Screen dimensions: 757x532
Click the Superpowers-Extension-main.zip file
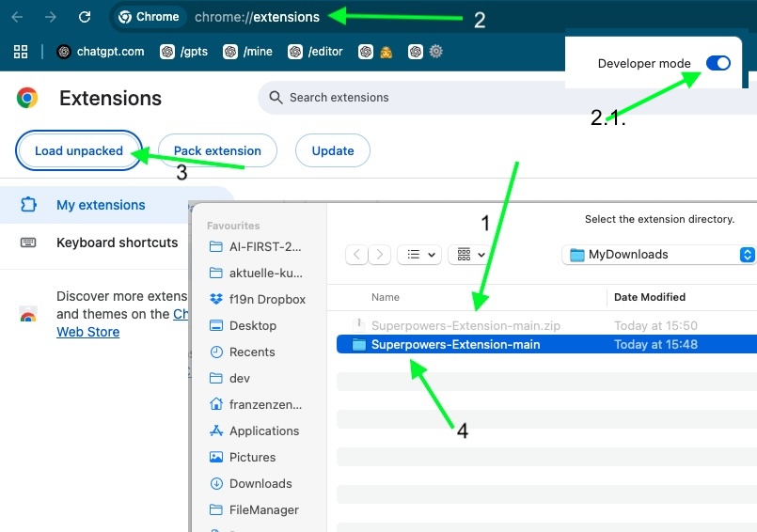pyautogui.click(x=465, y=326)
